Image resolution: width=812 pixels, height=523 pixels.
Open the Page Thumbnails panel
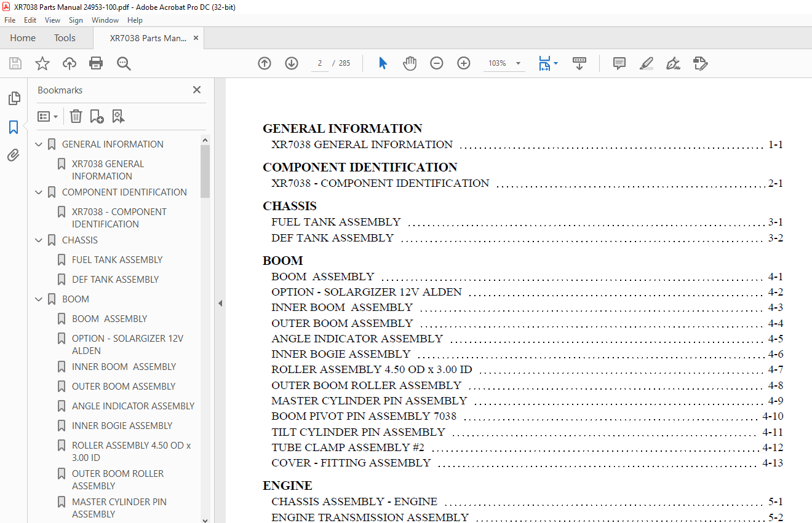[14, 98]
